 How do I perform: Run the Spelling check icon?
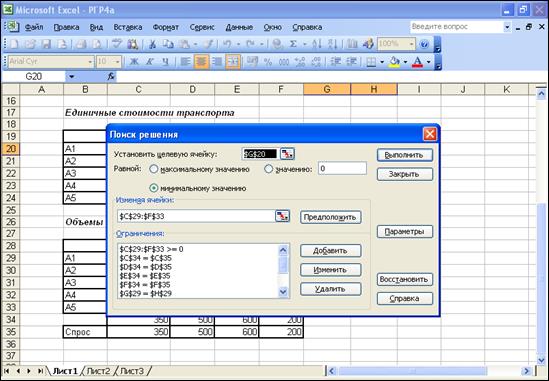pos(116,44)
